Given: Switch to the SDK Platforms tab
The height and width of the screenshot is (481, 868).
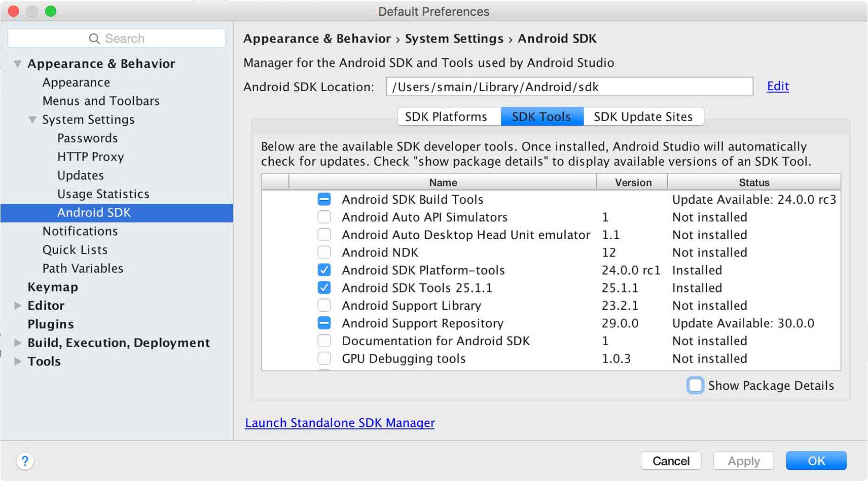Looking at the screenshot, I should coord(446,117).
